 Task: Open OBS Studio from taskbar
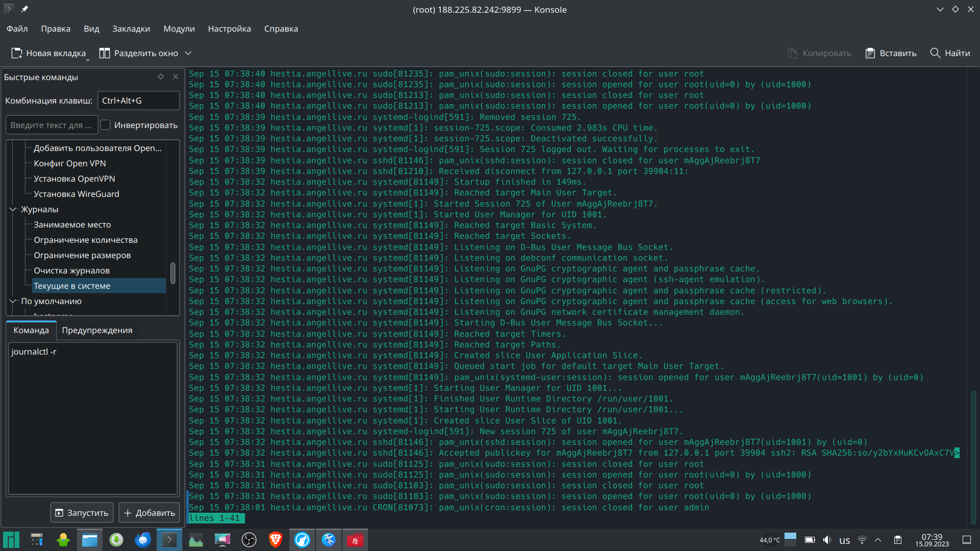249,540
